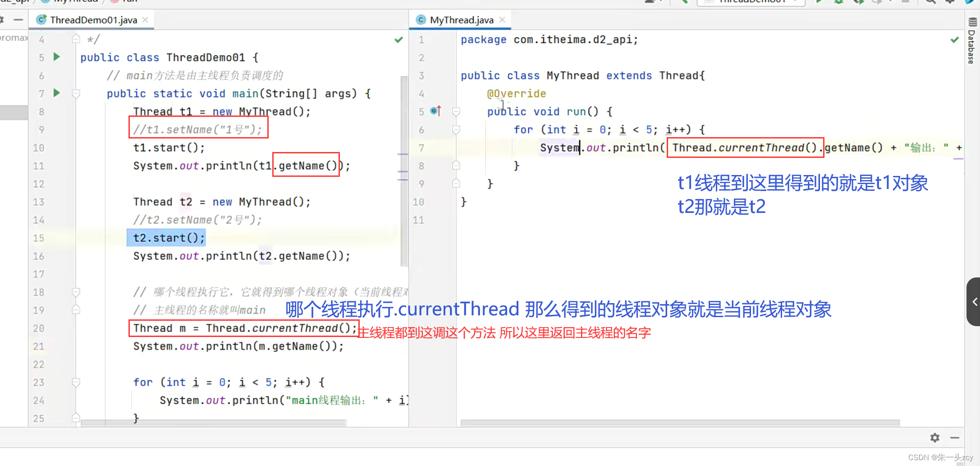Click ThreadDemo01 editor green inspection checkmark
The height and width of the screenshot is (466, 980).
pyautogui.click(x=398, y=40)
